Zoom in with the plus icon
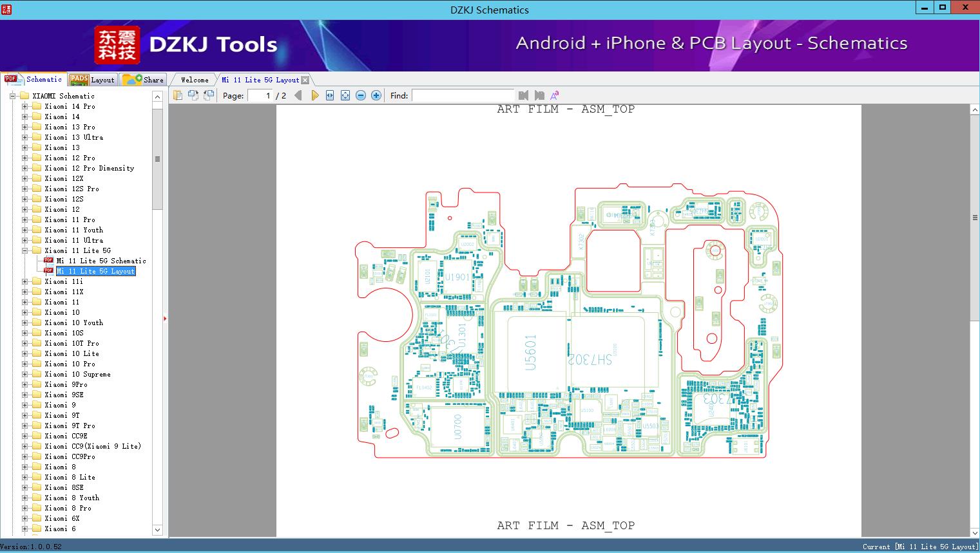980x553 pixels. click(376, 95)
